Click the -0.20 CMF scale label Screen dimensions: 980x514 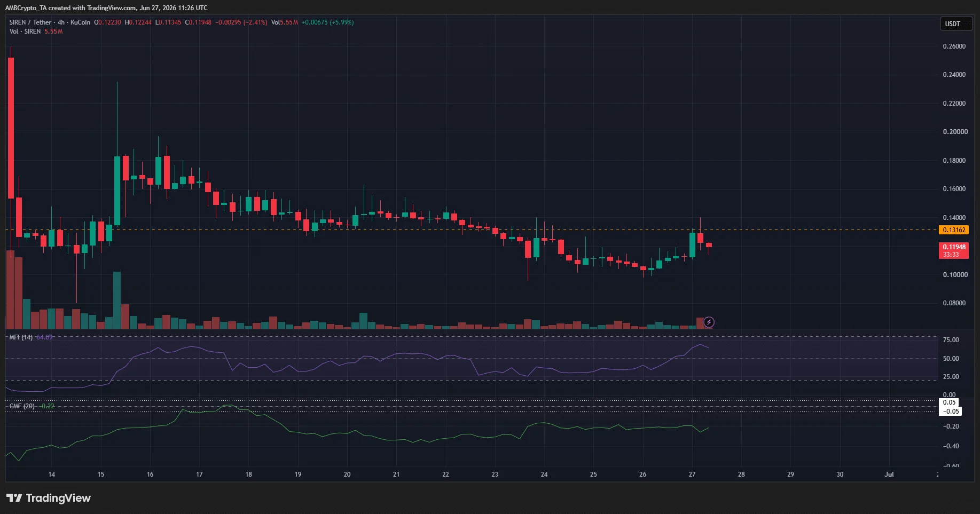[x=951, y=426]
